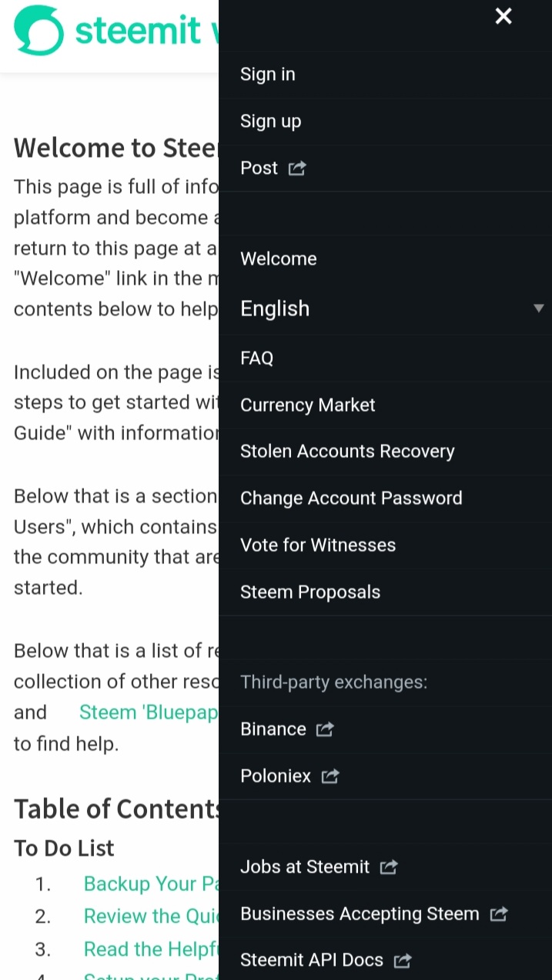Select Sign in from the menu

(267, 75)
